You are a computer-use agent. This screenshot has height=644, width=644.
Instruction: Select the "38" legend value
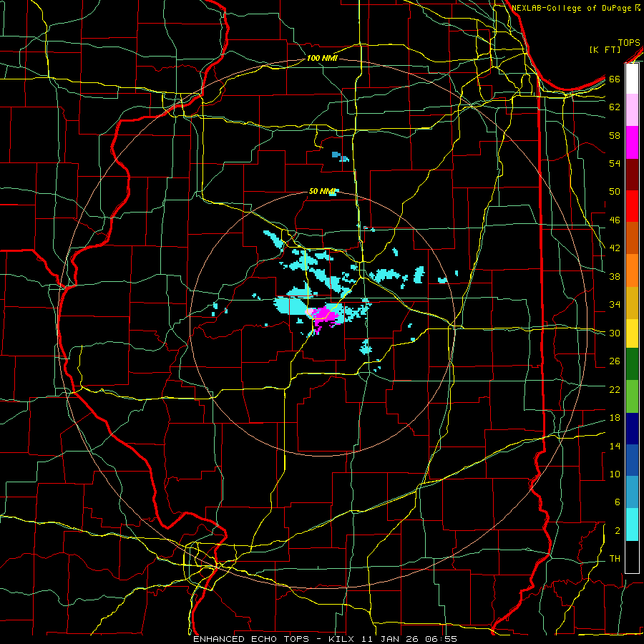[615, 276]
